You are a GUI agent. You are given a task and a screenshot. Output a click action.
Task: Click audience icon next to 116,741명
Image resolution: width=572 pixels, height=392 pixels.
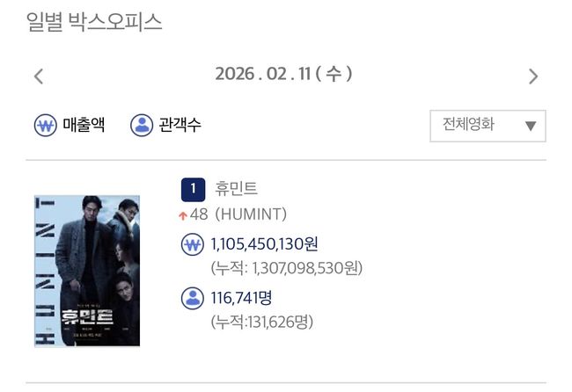click(x=192, y=298)
